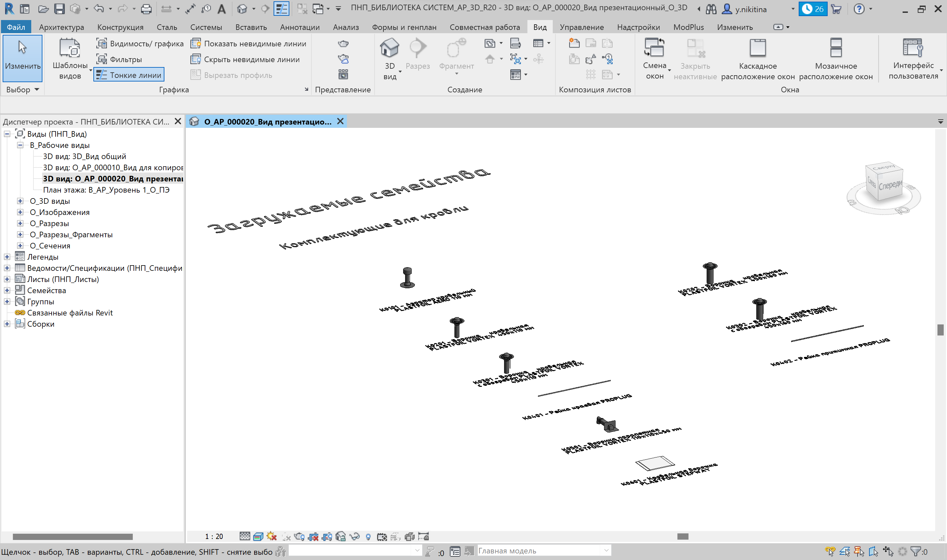
Task: Open the Главная модель design option dropdown
Action: tap(544, 550)
